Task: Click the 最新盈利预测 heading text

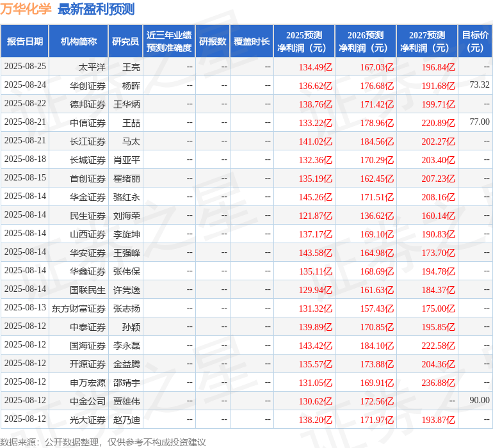Action: [x=96, y=9]
